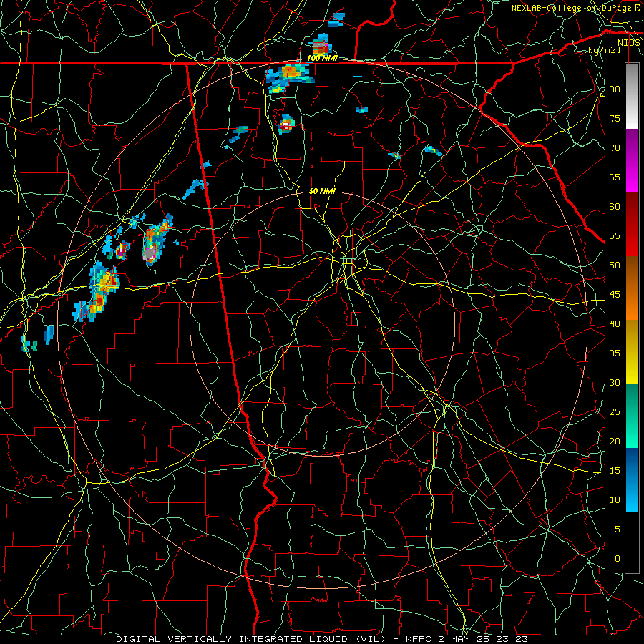Screen dimensions: 644x644
Task: Click the 100 NMI range ring label
Action: (x=322, y=58)
